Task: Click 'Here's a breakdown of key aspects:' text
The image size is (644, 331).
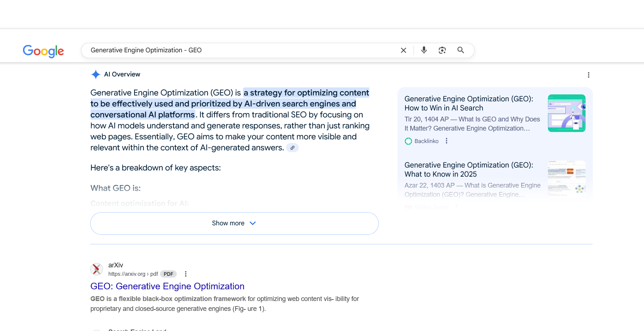Action: click(156, 168)
